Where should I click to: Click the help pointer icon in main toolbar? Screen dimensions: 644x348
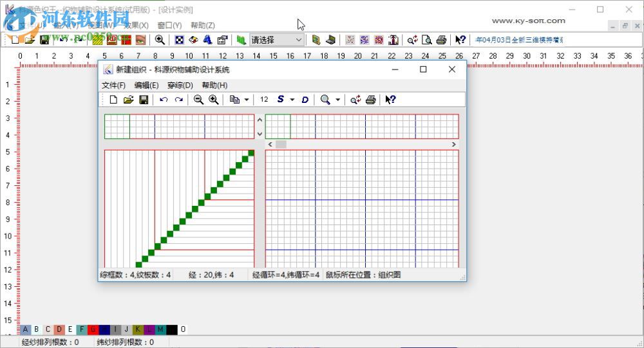[x=460, y=40]
